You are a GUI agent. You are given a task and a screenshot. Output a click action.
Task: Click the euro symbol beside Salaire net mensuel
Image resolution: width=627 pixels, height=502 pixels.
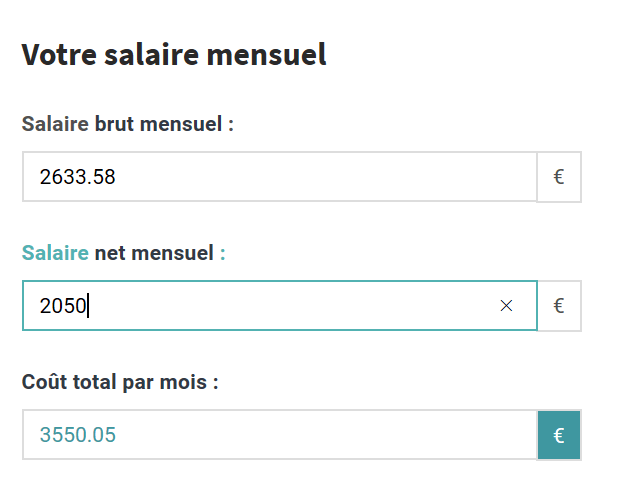tap(559, 306)
